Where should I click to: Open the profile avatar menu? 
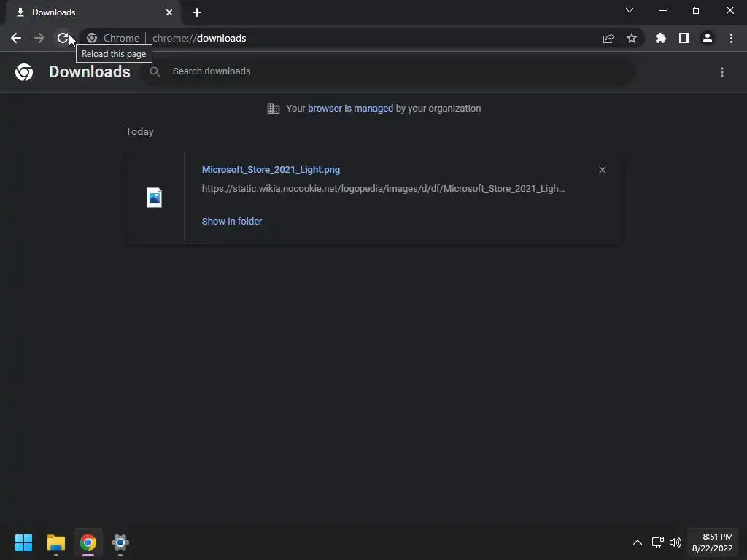click(708, 38)
